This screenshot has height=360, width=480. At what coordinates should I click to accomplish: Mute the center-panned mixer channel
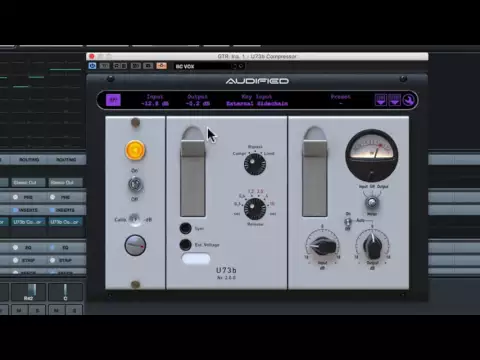click(x=56, y=310)
